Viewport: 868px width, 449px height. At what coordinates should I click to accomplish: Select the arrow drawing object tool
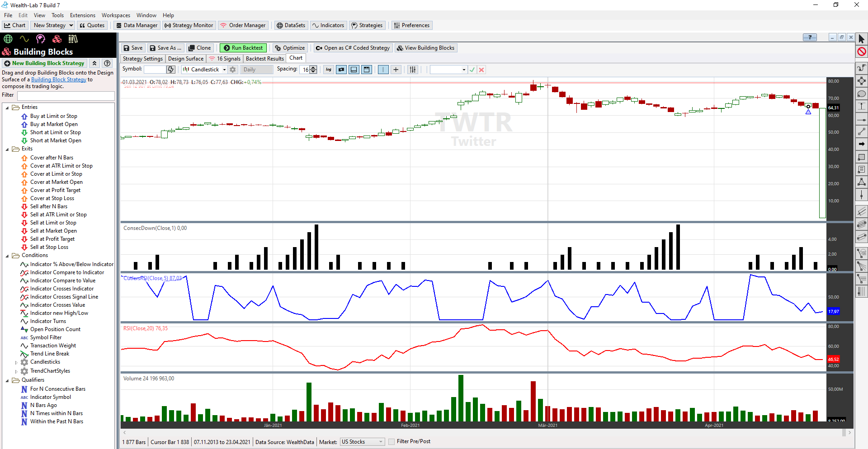[862, 144]
